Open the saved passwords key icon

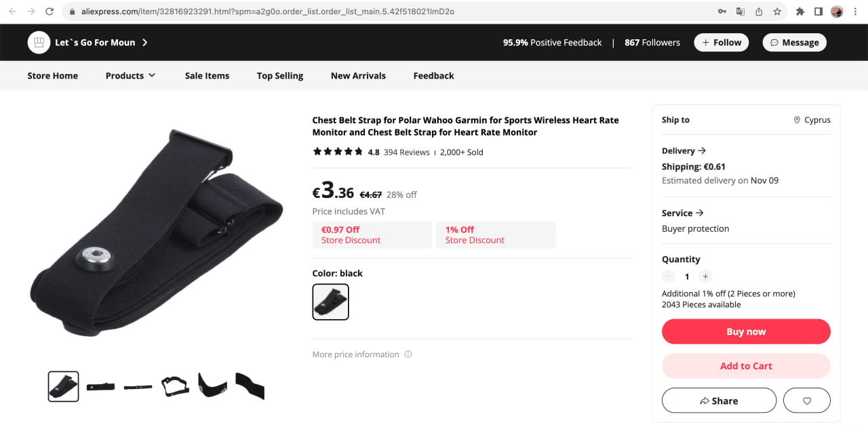click(722, 12)
